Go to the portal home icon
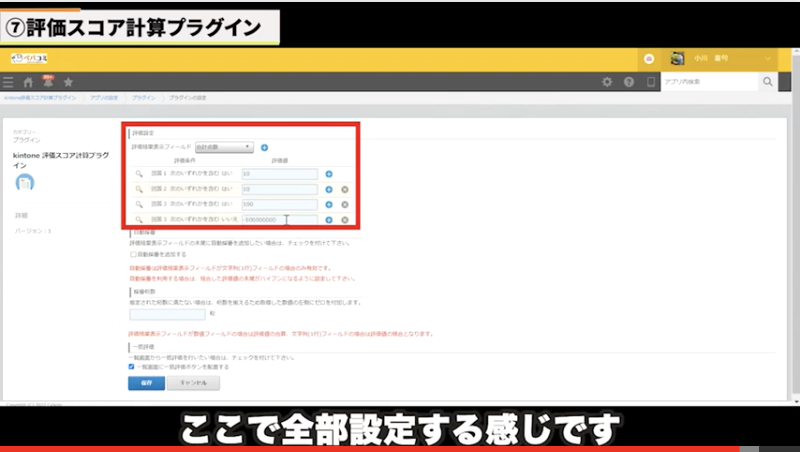800x452 pixels. click(x=28, y=82)
